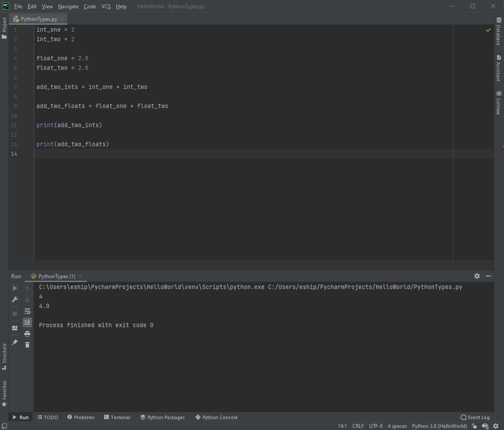This screenshot has height=430, width=504.
Task: Switch to the Python Console tool window
Action: pos(216,417)
